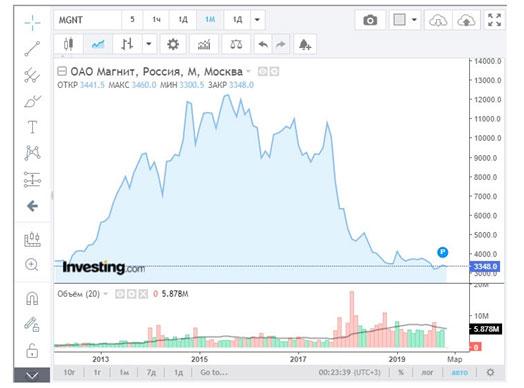The image size is (524, 388).
Task: Click the 2015 time axis label
Action: tap(200, 359)
